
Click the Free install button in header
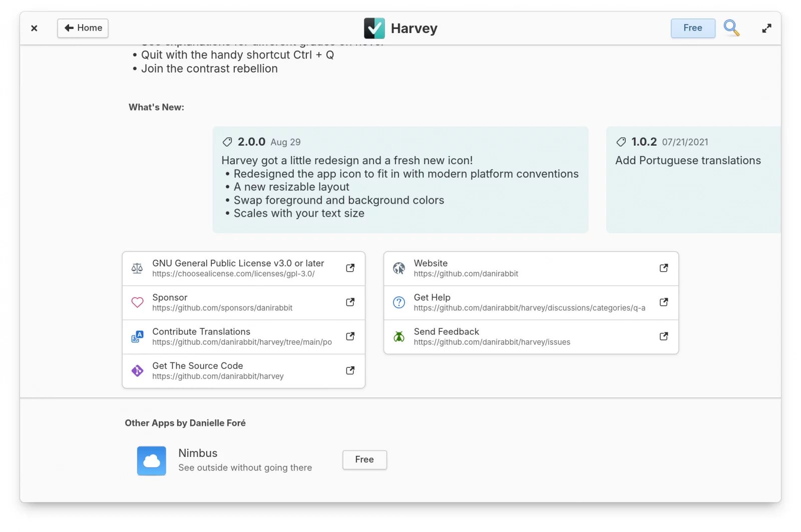click(692, 28)
